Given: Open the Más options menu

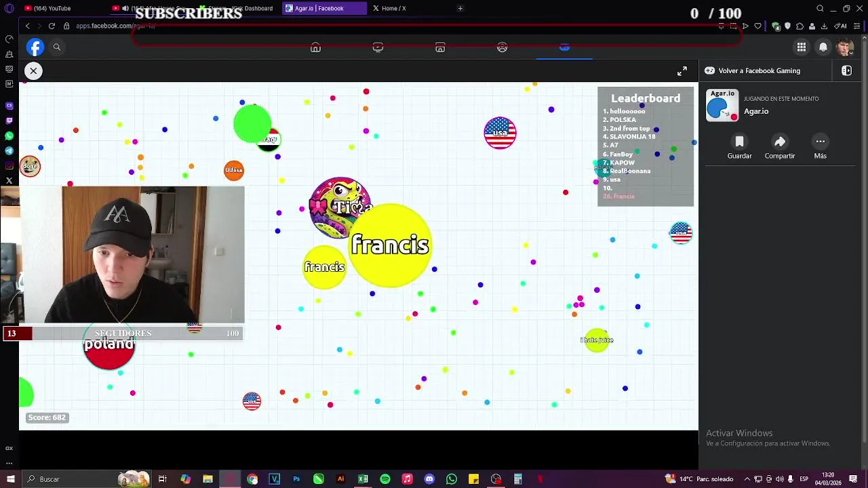Looking at the screenshot, I should coord(820,146).
